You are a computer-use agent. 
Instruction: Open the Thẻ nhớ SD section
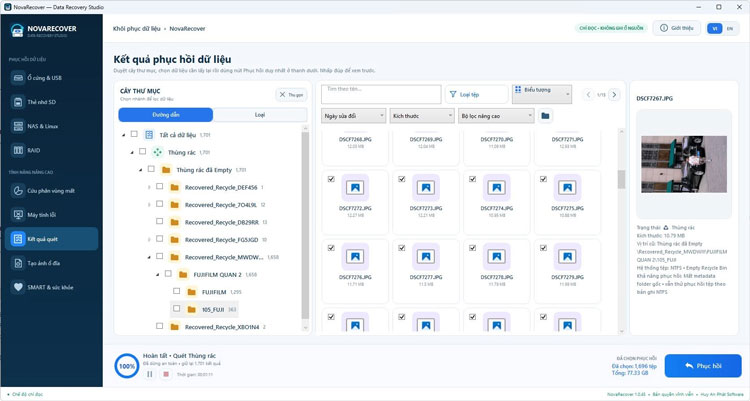pyautogui.click(x=51, y=102)
